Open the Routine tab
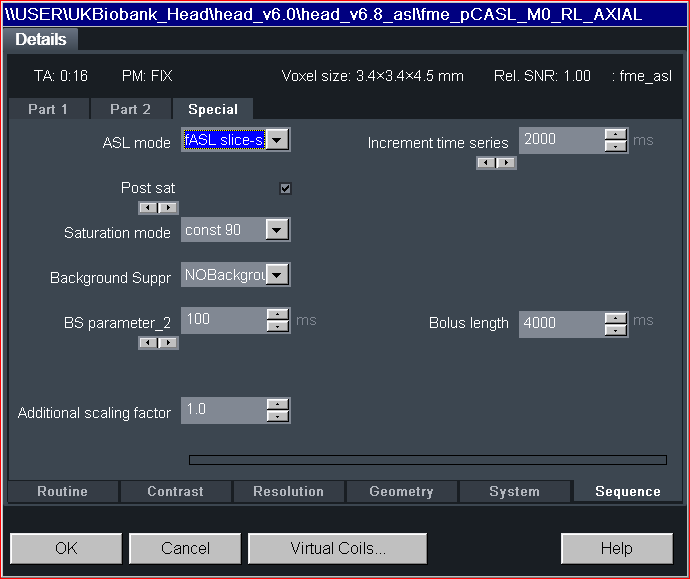 coord(62,491)
